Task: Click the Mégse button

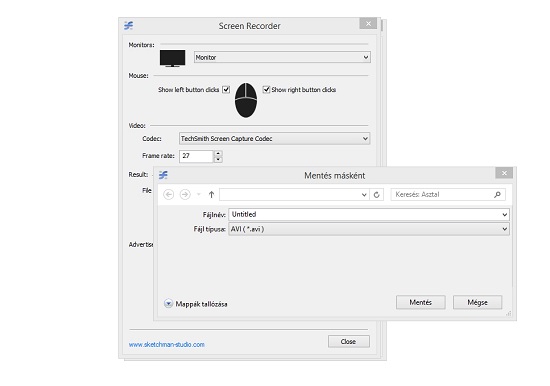Action: [477, 302]
